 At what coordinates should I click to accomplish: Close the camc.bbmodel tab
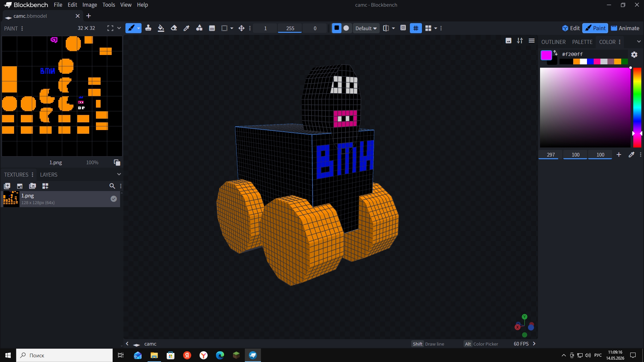point(77,16)
